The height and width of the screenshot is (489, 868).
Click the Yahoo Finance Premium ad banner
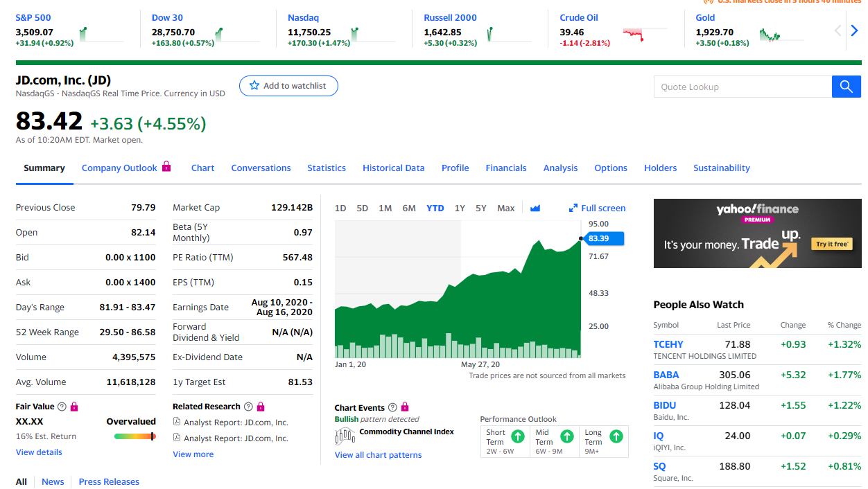click(x=757, y=233)
